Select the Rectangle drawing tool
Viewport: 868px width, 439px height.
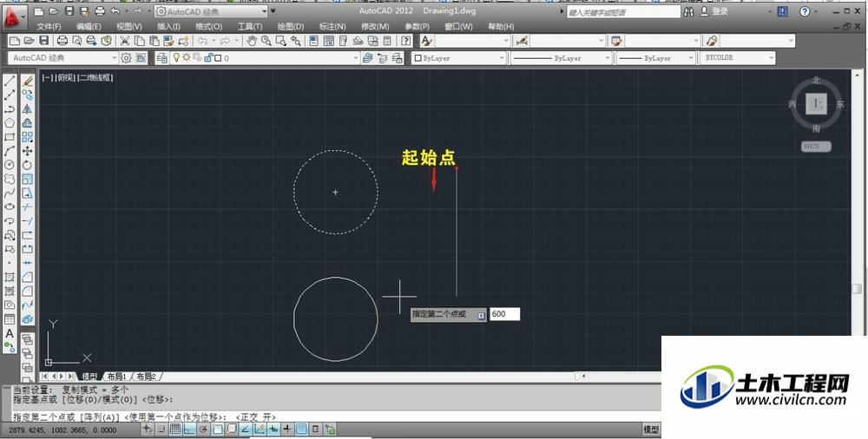10,137
